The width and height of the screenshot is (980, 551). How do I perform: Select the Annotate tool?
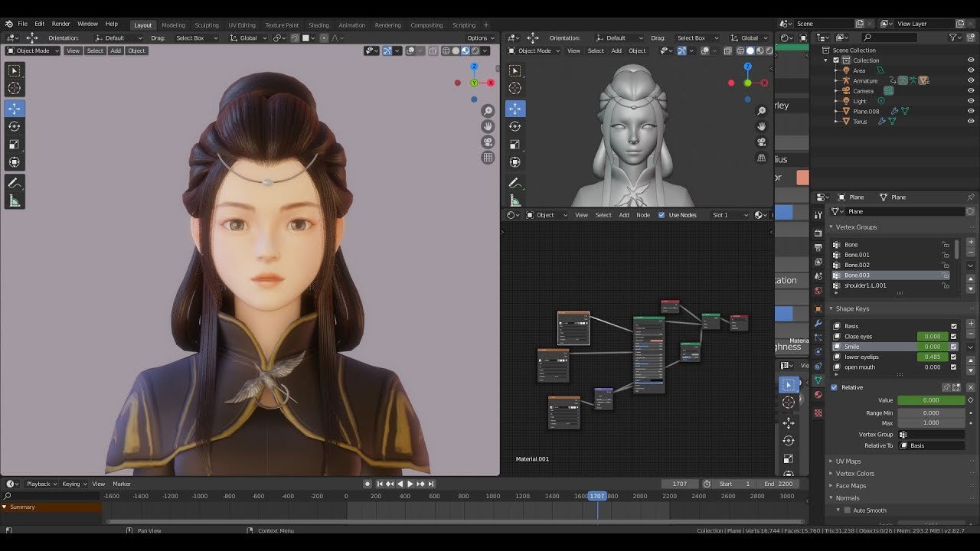pos(15,182)
